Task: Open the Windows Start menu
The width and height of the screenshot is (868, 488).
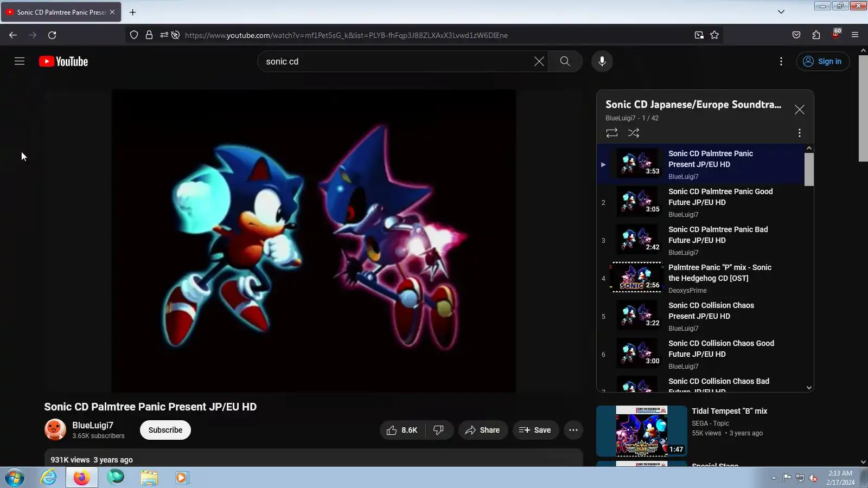Action: tap(15, 478)
